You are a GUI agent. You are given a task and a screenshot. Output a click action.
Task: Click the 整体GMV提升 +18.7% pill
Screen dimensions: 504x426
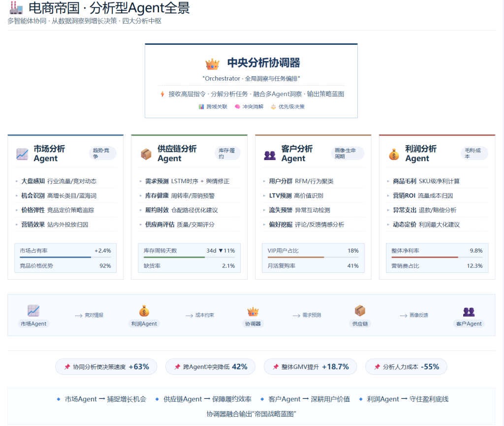tap(310, 366)
